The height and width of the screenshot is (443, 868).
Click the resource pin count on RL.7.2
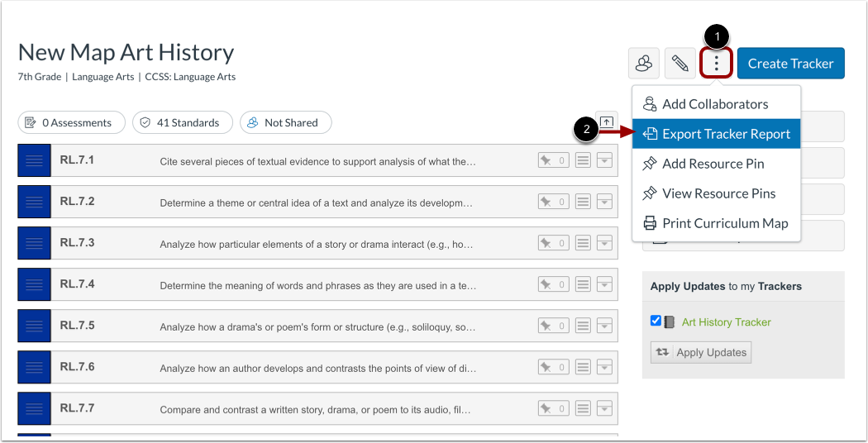[x=554, y=202]
